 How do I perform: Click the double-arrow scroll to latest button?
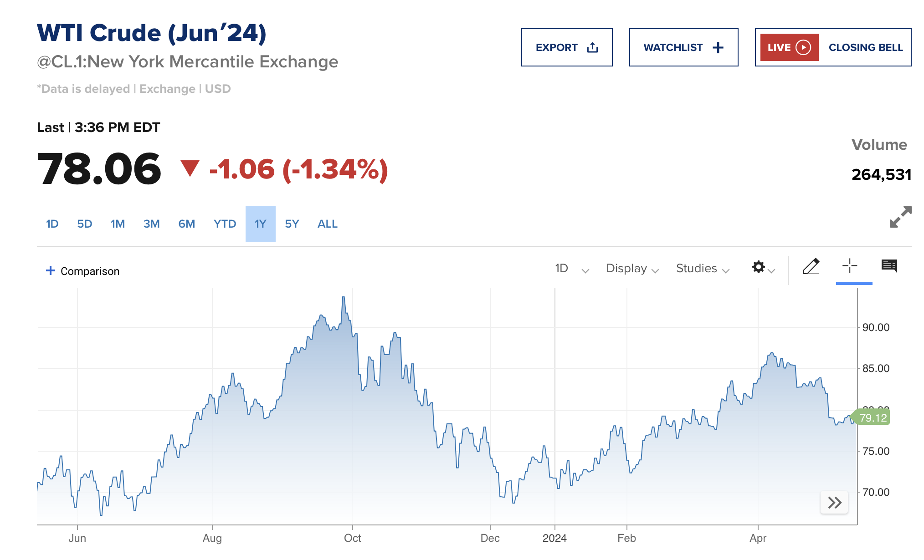coord(834,503)
